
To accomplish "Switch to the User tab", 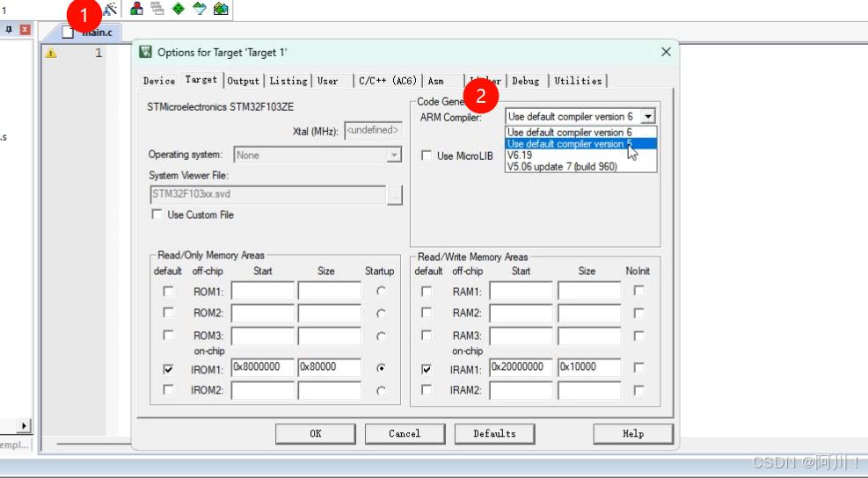I will (332, 81).
